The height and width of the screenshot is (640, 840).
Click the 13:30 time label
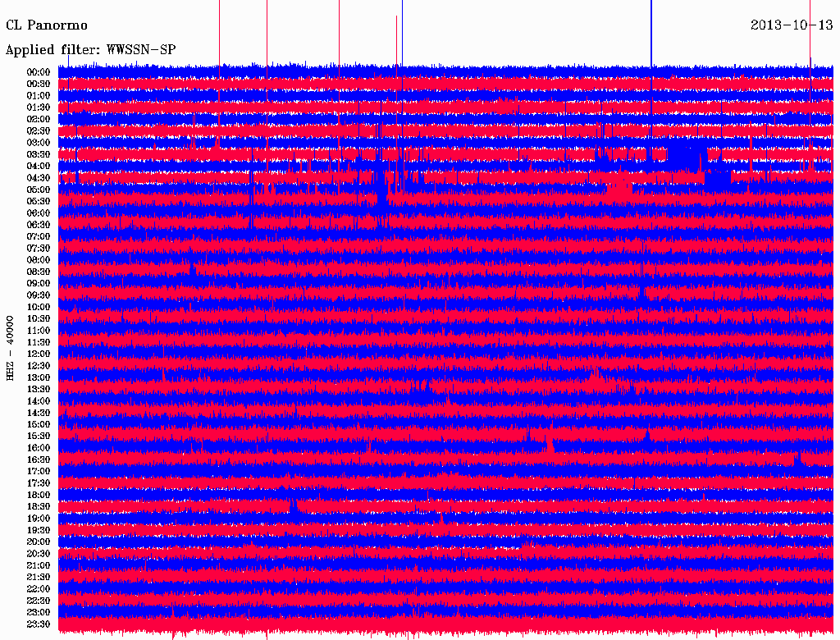38,389
